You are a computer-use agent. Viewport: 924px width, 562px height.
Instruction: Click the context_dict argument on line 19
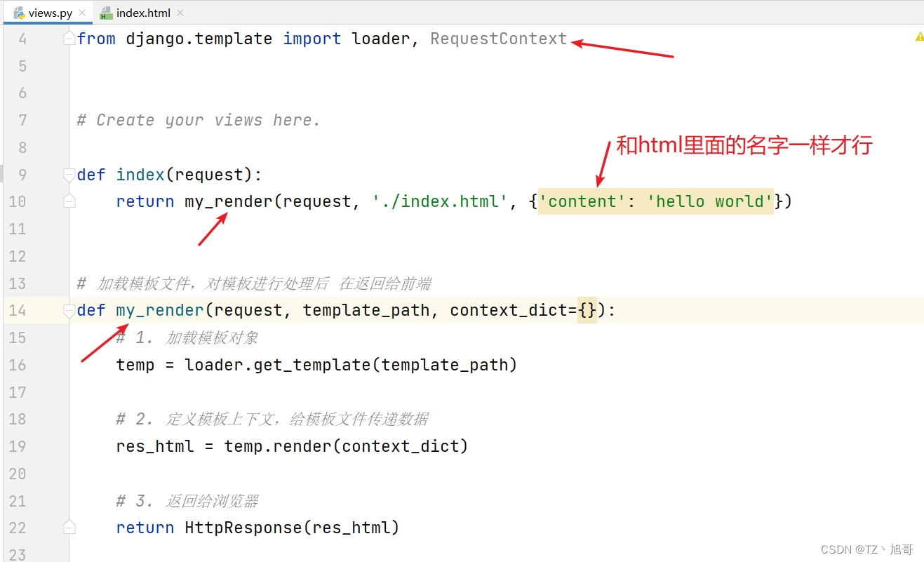coord(400,446)
